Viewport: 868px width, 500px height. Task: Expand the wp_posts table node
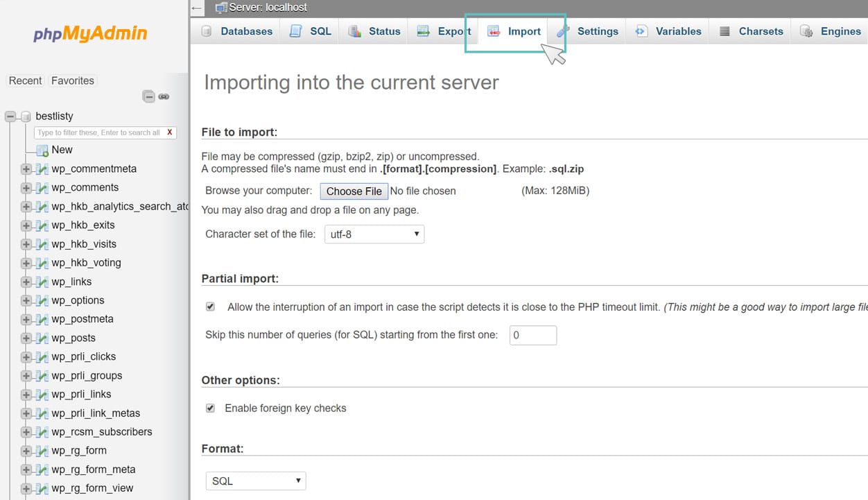pos(26,338)
